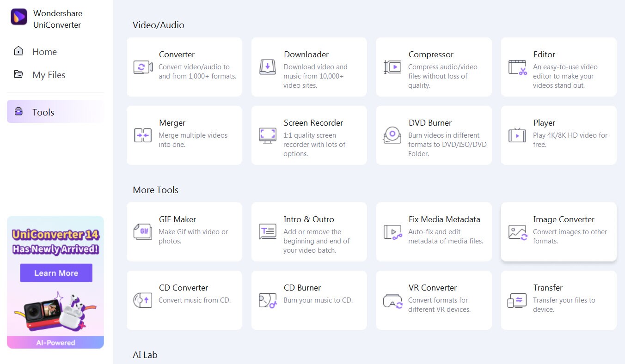Launch the Player icon

[517, 135]
